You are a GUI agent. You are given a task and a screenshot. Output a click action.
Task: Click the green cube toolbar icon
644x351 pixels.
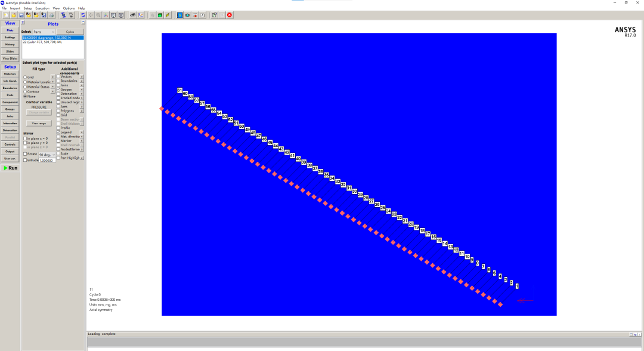click(160, 15)
